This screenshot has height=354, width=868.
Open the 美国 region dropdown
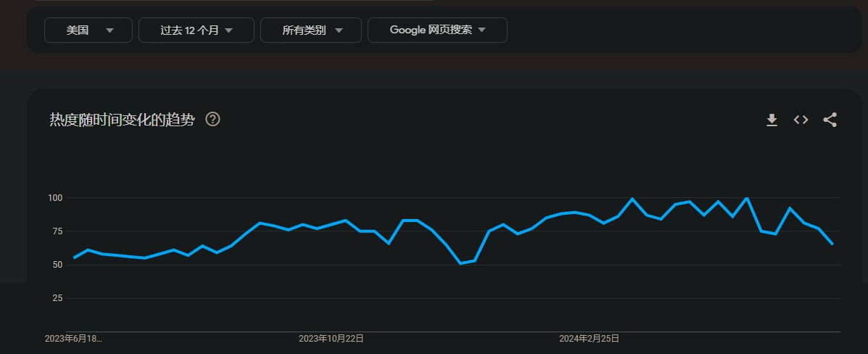[88, 30]
